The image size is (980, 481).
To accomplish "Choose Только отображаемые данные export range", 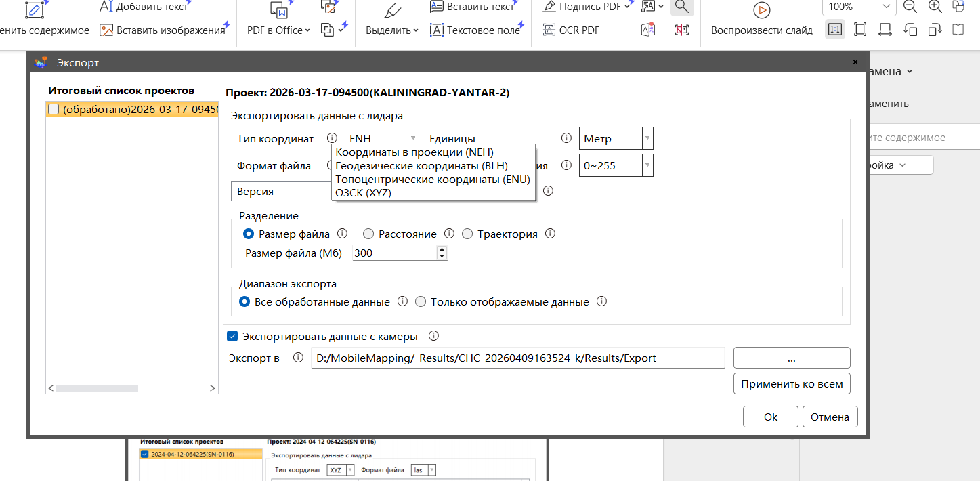I will (421, 301).
